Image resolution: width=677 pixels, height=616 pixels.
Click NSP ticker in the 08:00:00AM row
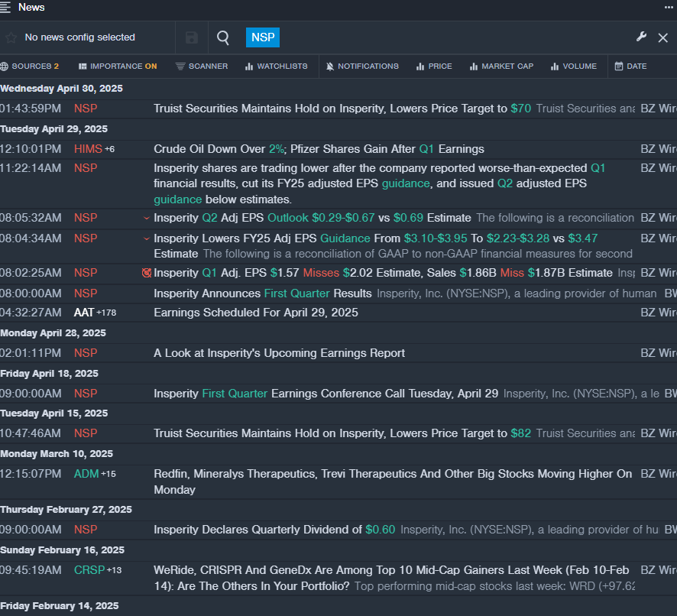coord(86,293)
